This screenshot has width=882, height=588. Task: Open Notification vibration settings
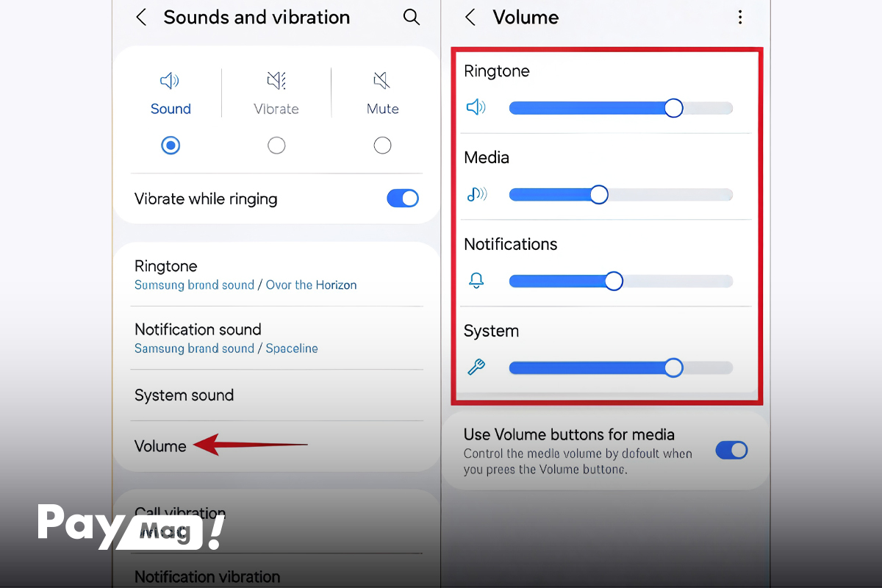coord(208,577)
